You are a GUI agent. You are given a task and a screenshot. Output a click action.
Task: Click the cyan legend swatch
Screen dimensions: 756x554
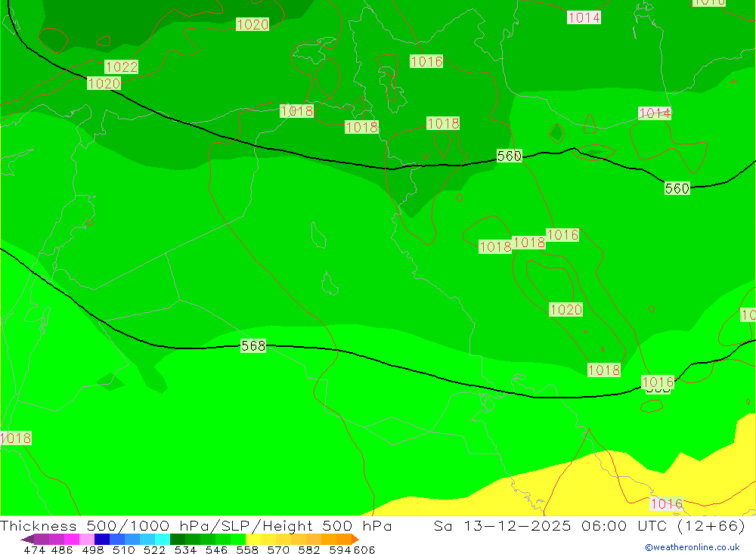(x=163, y=539)
